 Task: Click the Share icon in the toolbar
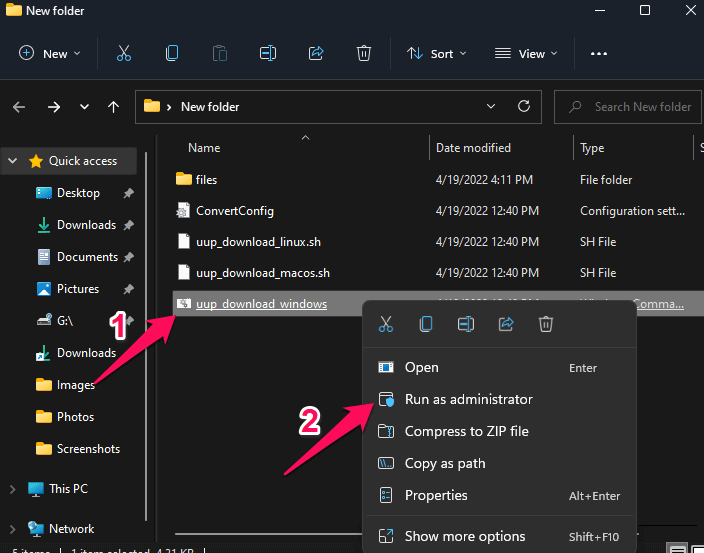point(316,54)
